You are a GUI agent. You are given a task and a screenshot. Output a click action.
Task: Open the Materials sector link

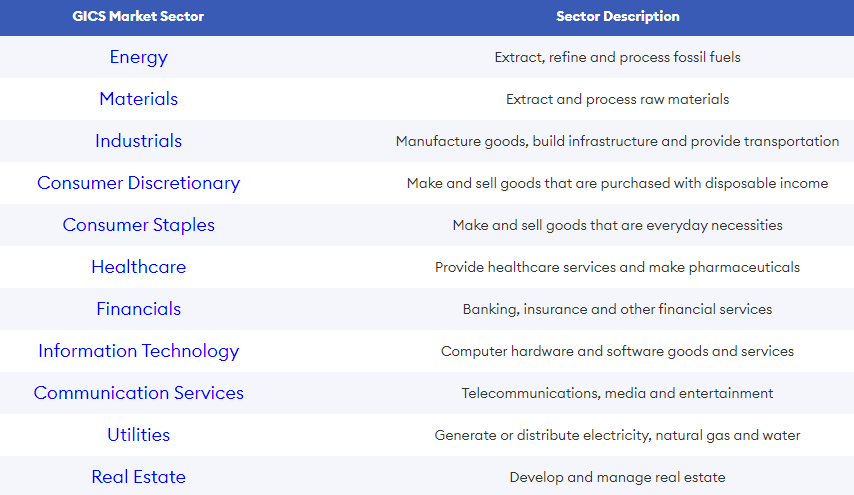(138, 99)
